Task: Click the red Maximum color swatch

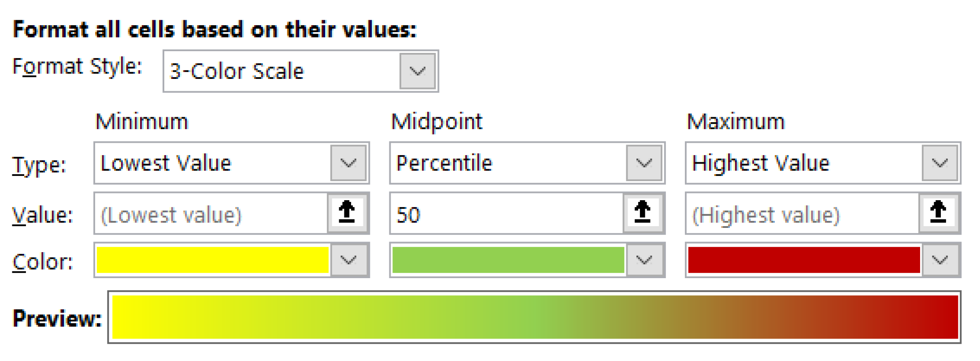Action: click(x=803, y=260)
